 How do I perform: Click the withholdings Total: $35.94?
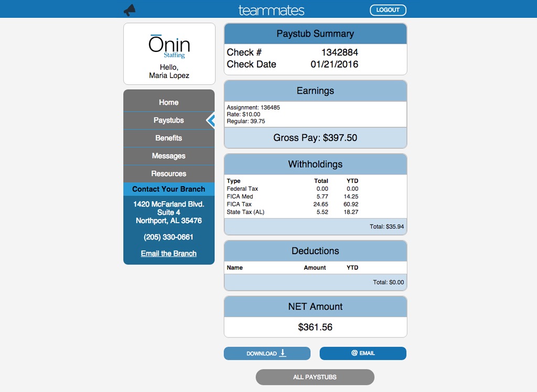tap(386, 226)
